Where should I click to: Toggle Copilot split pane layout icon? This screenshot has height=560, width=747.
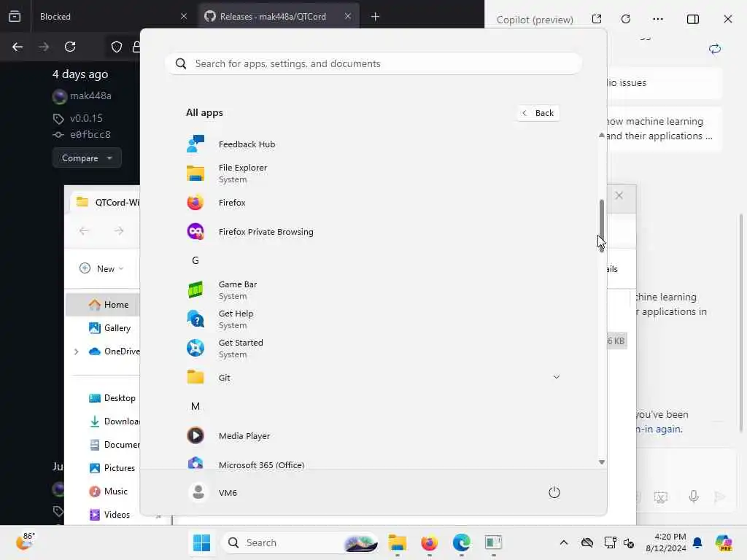693,19
